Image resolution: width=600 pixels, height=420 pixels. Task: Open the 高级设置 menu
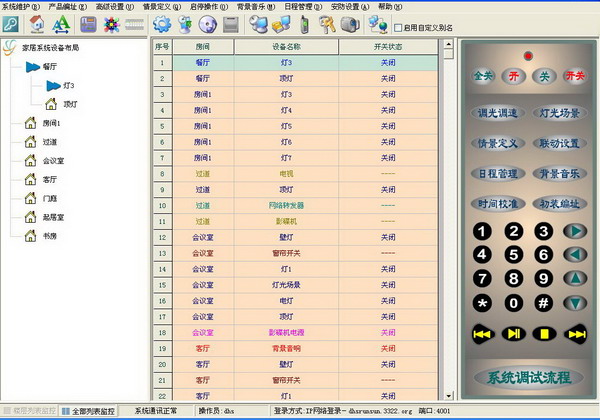(x=115, y=7)
